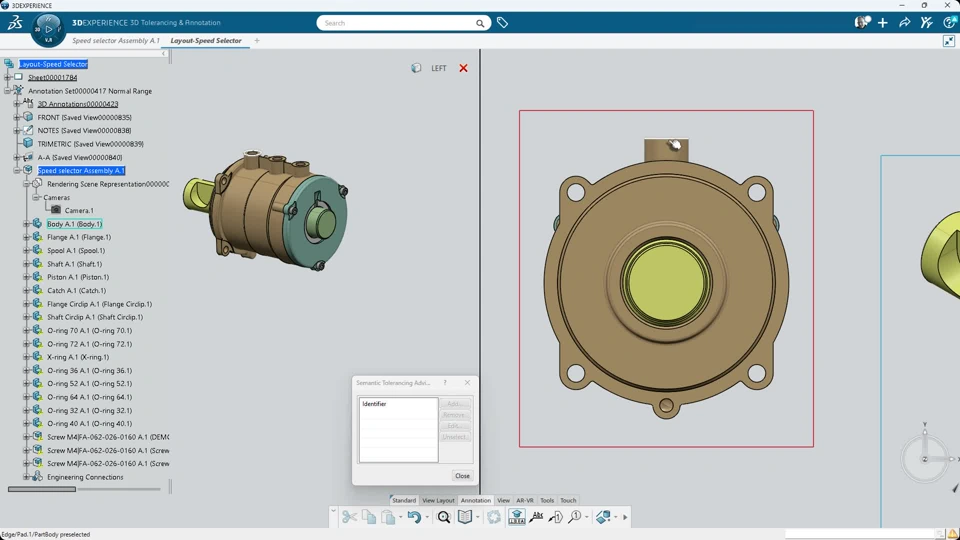Click the plus Add icon in top bar
This screenshot has height=540, width=960.
[x=883, y=22]
